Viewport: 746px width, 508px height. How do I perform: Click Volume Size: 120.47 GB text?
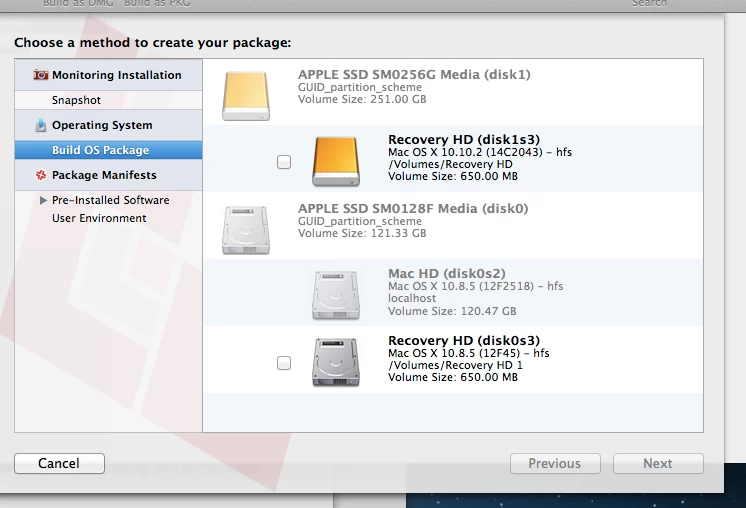point(452,311)
